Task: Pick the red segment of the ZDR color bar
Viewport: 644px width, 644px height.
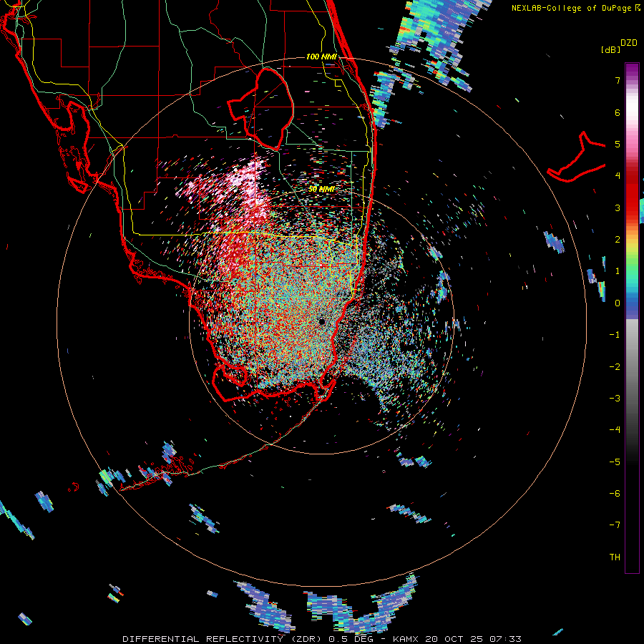Action: (x=632, y=191)
